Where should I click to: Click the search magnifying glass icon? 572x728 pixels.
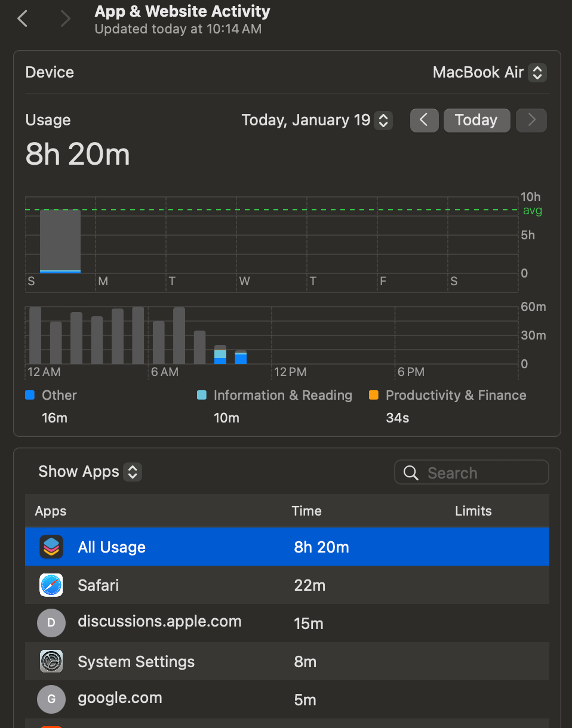[x=411, y=473]
